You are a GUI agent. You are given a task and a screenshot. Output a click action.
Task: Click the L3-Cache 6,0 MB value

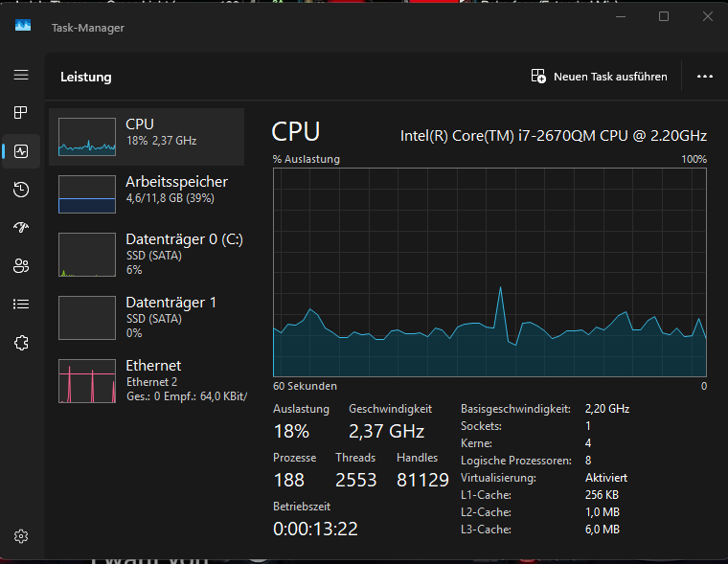603,529
